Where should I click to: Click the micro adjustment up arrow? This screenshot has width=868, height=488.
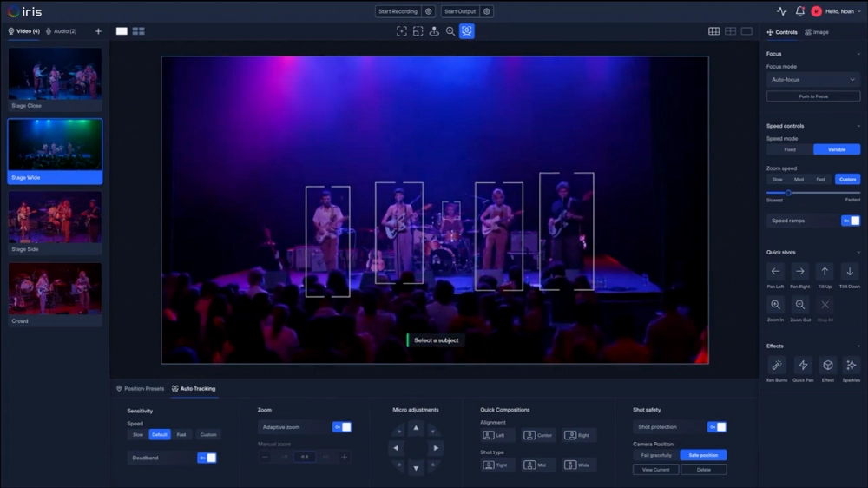tap(416, 428)
